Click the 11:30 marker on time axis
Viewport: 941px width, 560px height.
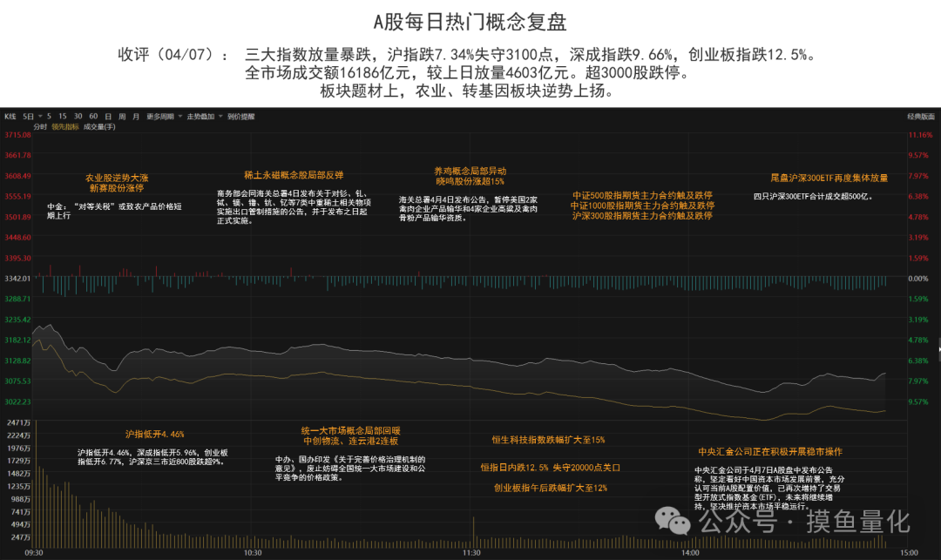(471, 552)
